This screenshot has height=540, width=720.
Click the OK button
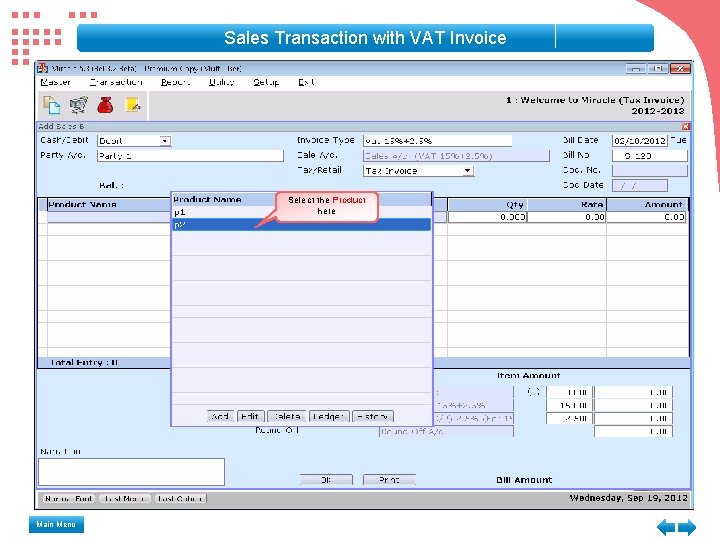pyautogui.click(x=326, y=480)
